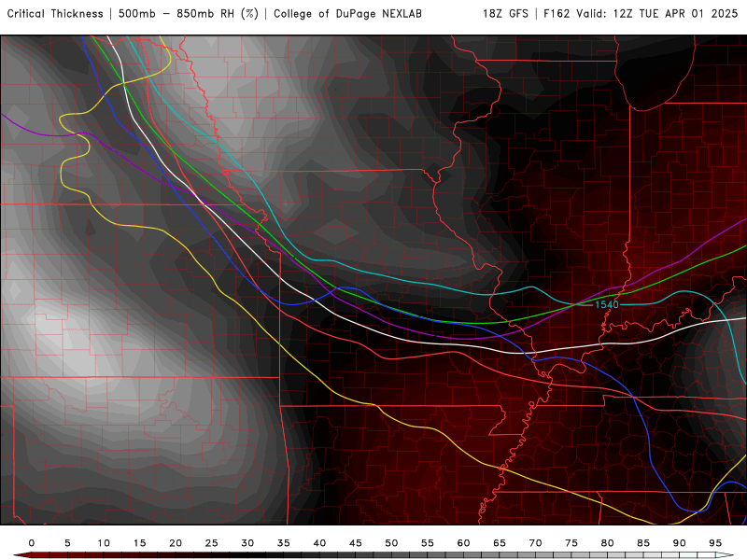The width and height of the screenshot is (747, 560).
Task: Click the "18Z GFS" model run label
Action: coord(505,14)
